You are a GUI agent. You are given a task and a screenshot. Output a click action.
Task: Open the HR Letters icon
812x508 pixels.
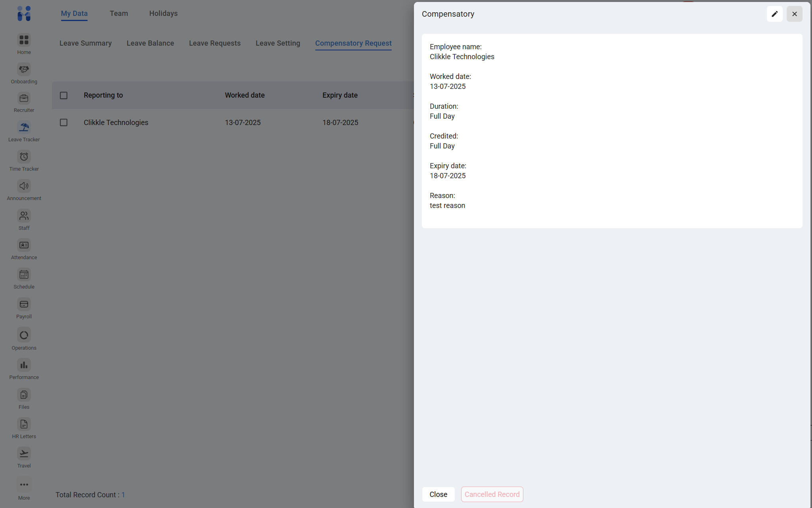point(24,424)
